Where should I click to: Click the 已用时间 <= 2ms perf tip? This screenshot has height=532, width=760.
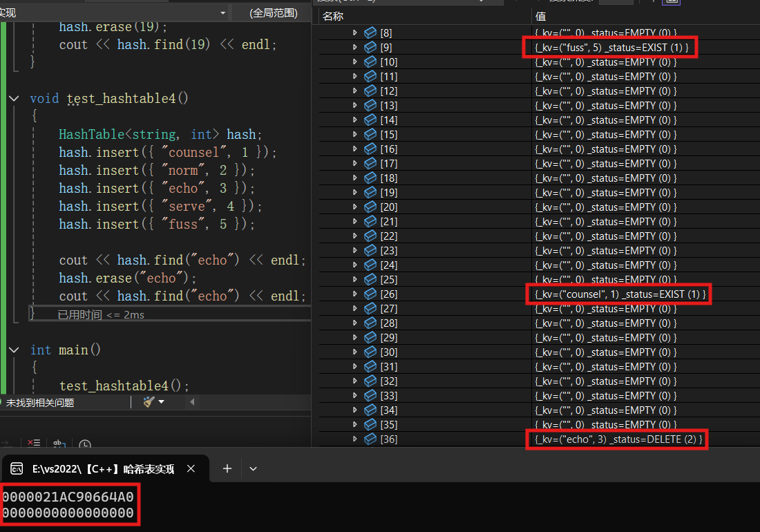pyautogui.click(x=101, y=315)
